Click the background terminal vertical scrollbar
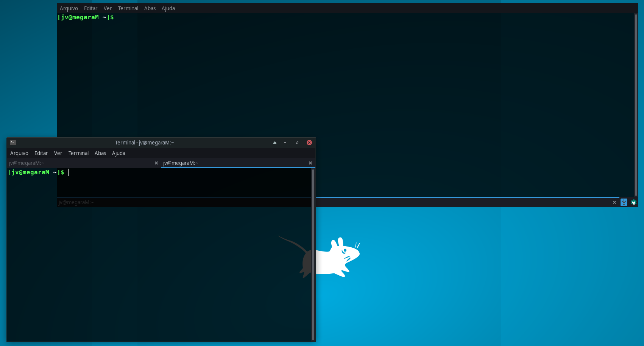 (636, 105)
